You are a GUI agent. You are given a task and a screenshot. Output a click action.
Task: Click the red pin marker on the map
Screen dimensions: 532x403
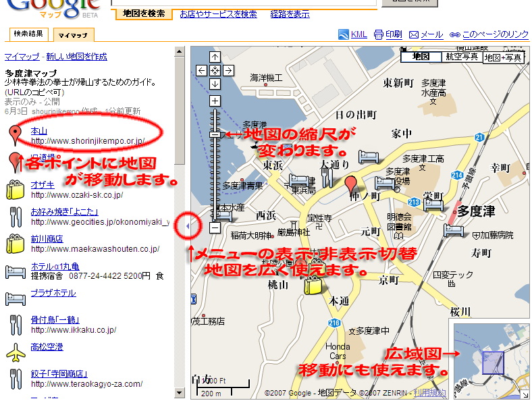pyautogui.click(x=350, y=184)
